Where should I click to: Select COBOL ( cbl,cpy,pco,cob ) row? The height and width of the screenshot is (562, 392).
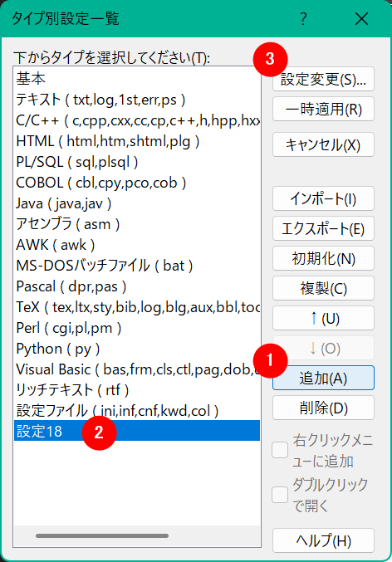[x=137, y=183]
